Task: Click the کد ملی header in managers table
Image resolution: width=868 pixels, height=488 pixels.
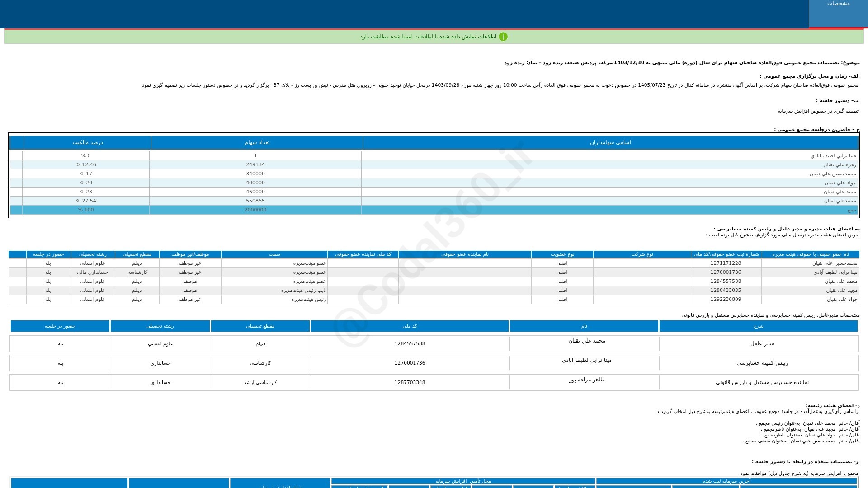Action: click(410, 326)
